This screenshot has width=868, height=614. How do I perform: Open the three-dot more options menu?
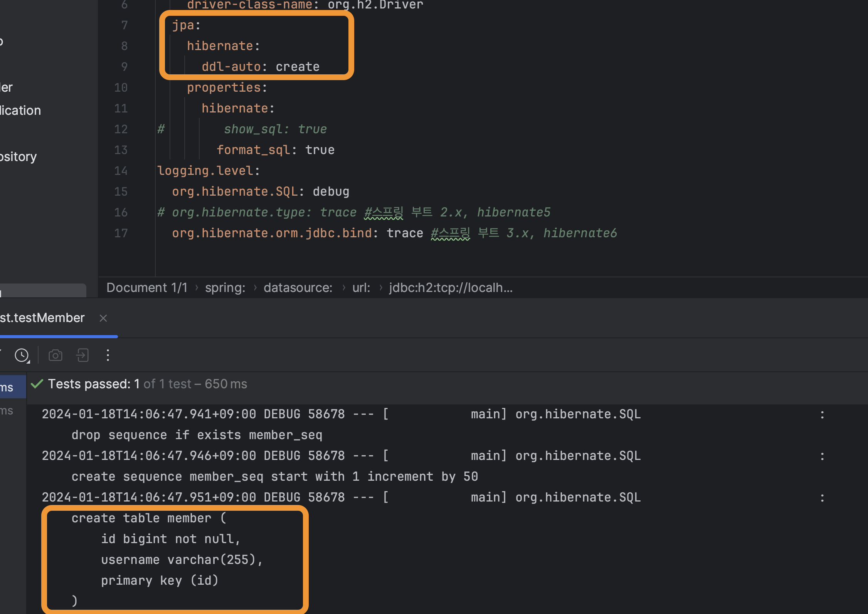click(x=108, y=355)
